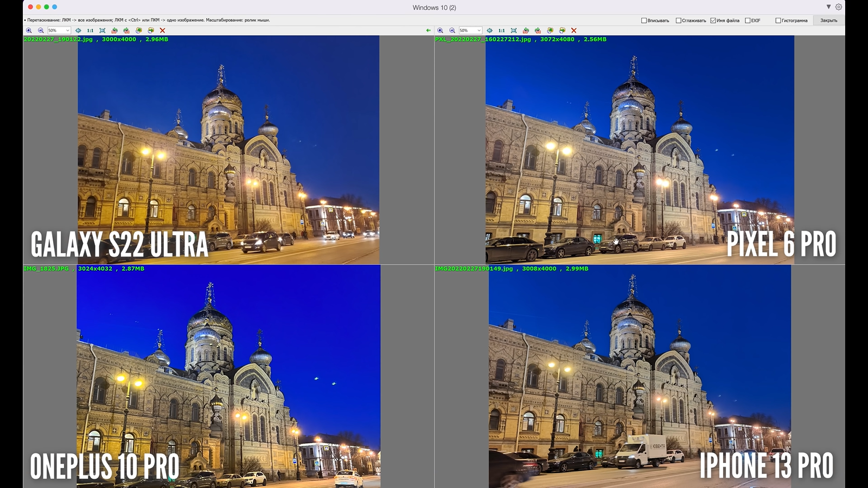The image size is (868, 488).
Task: Select the iPhone 13 Pro photo
Action: click(x=640, y=376)
